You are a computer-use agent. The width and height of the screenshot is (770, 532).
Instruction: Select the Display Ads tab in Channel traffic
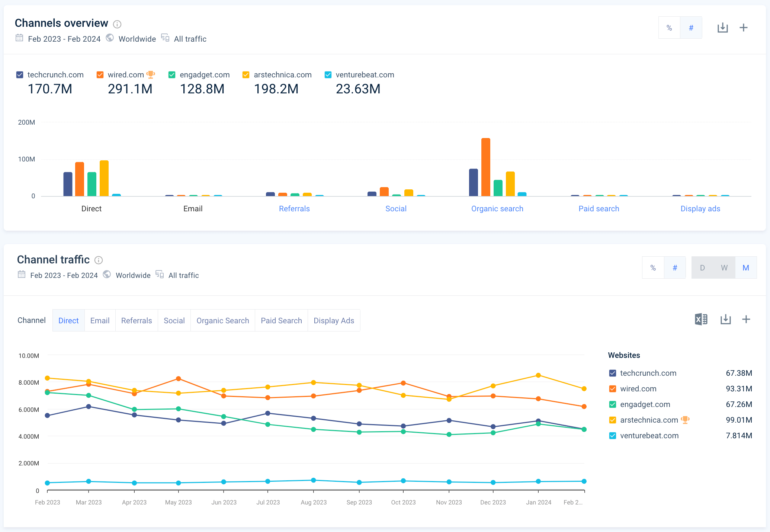pos(335,320)
